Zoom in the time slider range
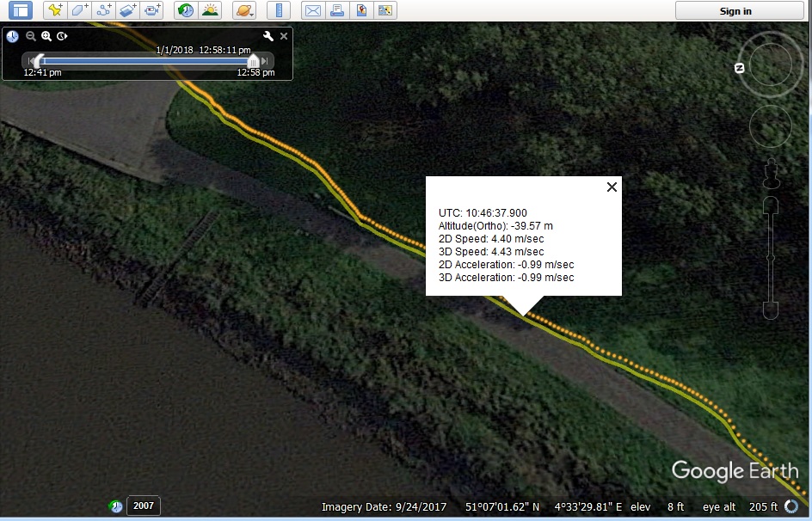 (46, 36)
